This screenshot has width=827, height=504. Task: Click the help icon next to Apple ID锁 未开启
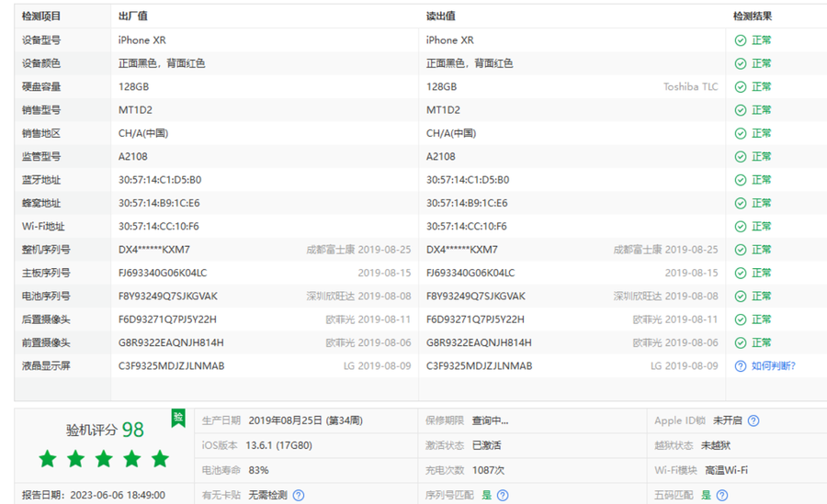[x=753, y=420]
